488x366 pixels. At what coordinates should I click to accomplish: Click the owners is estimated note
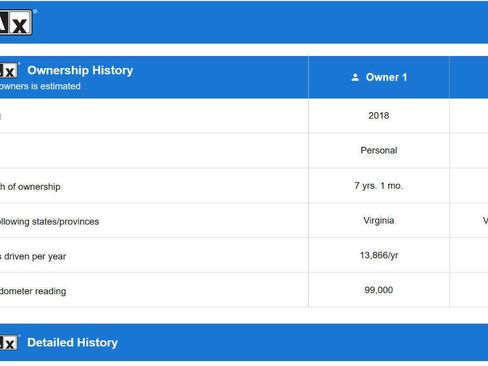click(x=40, y=86)
